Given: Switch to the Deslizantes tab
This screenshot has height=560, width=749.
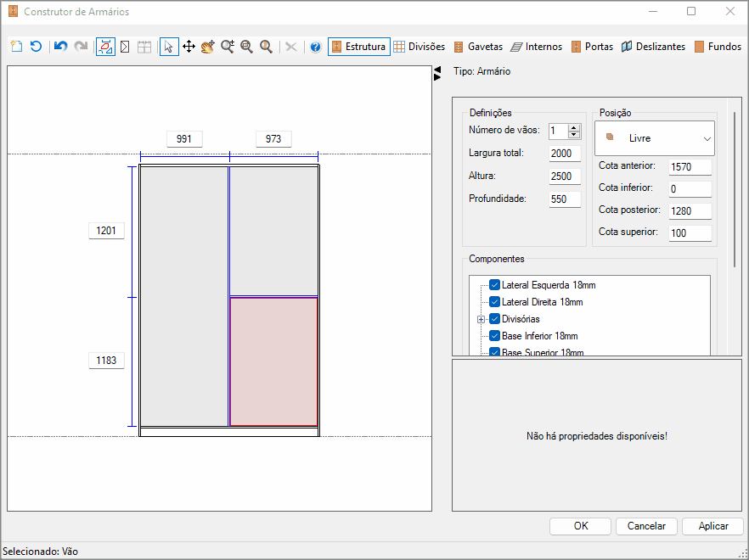Looking at the screenshot, I should [654, 47].
